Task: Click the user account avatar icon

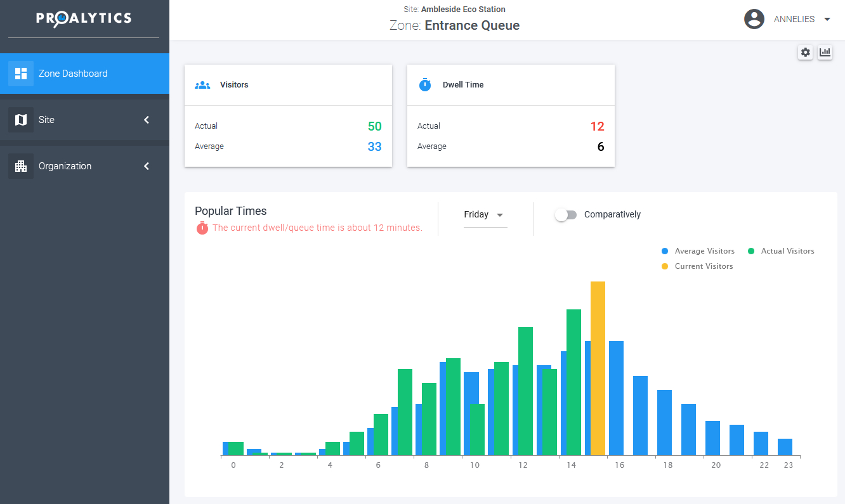Action: click(754, 19)
